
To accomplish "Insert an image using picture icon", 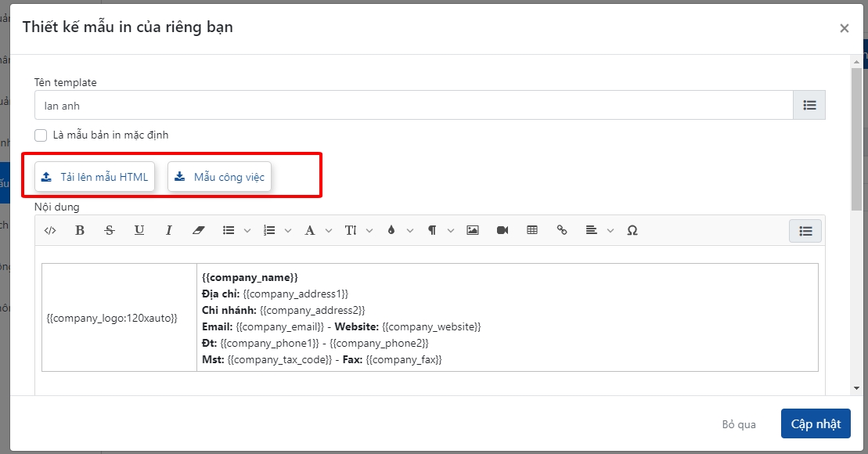I will click(472, 230).
